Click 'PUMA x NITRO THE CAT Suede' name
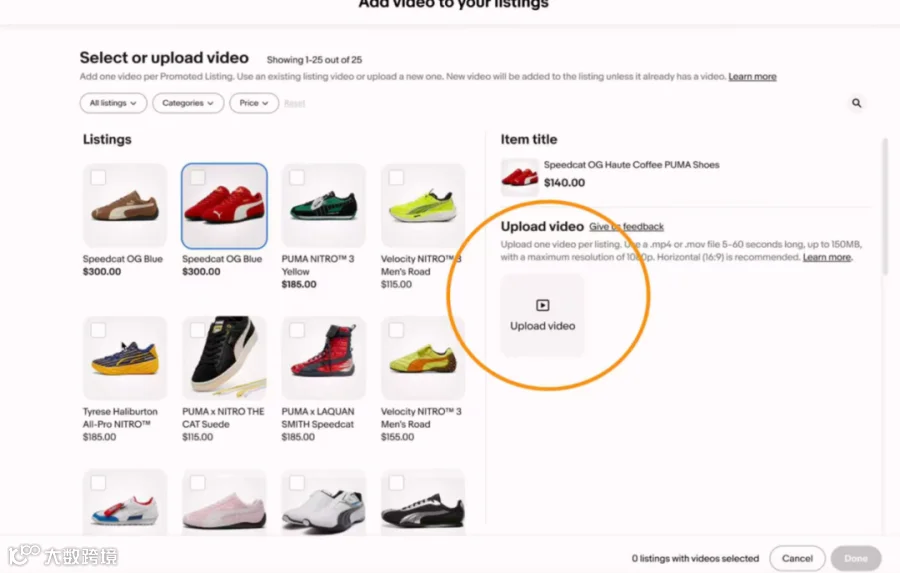This screenshot has width=900, height=573. tap(223, 418)
